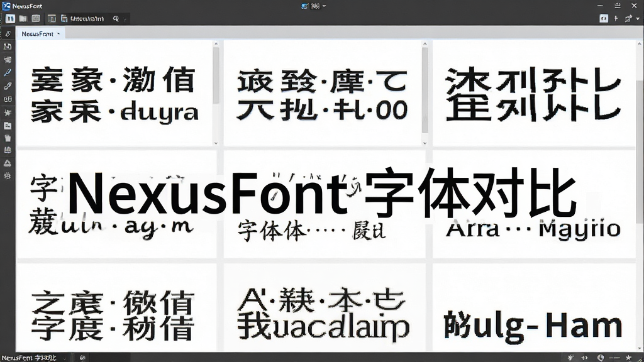
Task: Click up arrow of first preview scrollbar
Action: point(216,43)
